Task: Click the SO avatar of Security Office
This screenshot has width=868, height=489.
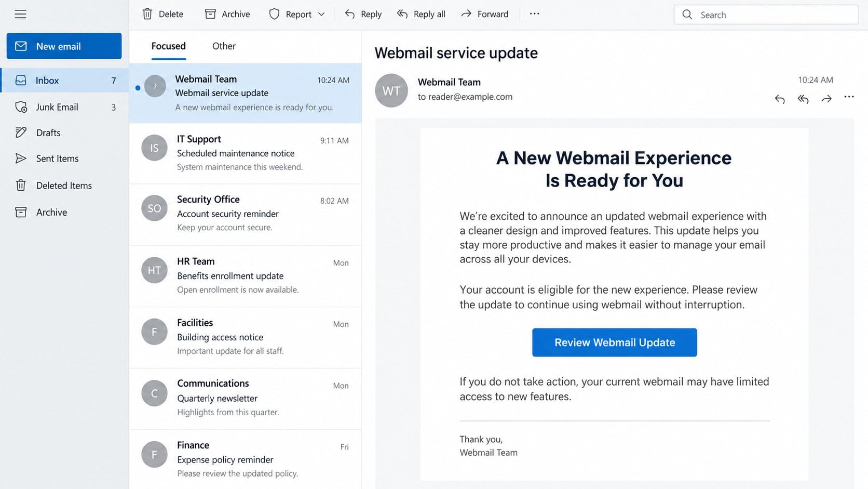Action: [154, 208]
